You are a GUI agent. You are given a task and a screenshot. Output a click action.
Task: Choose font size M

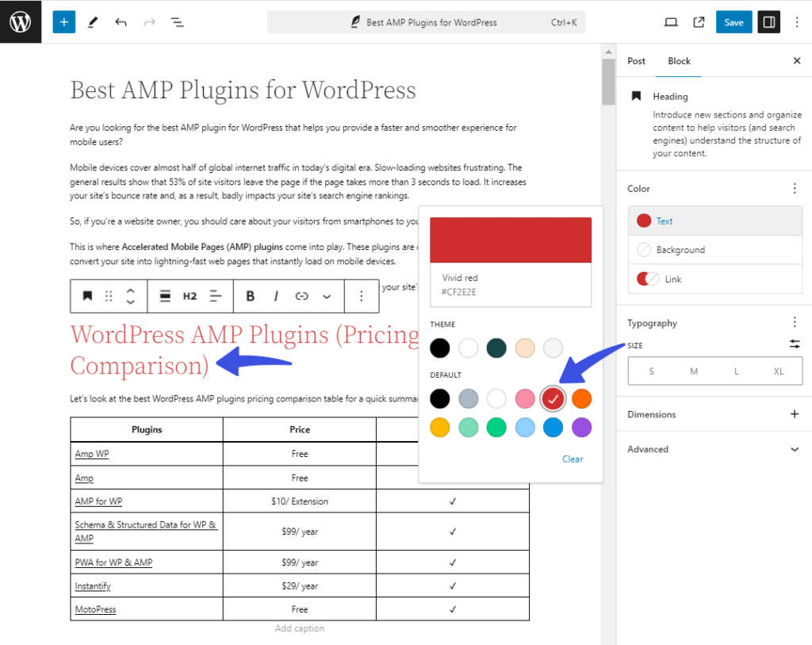point(693,371)
